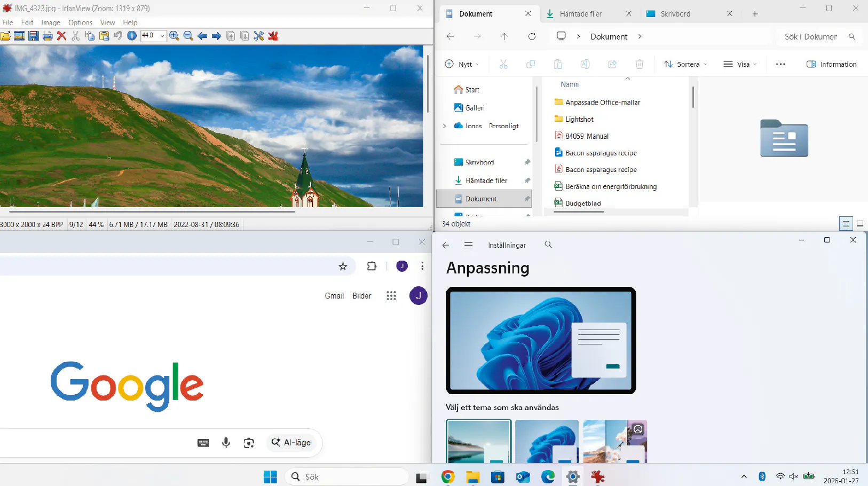Switch to the details list view toggle
The width and height of the screenshot is (868, 486).
pos(846,224)
